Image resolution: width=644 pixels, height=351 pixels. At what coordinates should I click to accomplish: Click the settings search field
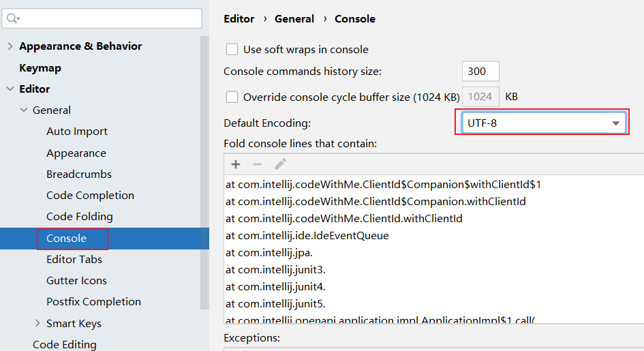[102, 18]
